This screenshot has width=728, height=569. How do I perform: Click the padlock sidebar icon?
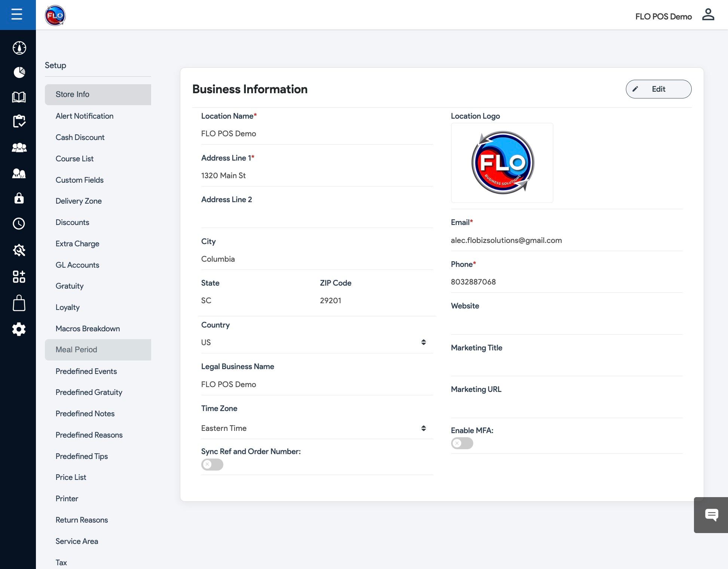pos(19,198)
